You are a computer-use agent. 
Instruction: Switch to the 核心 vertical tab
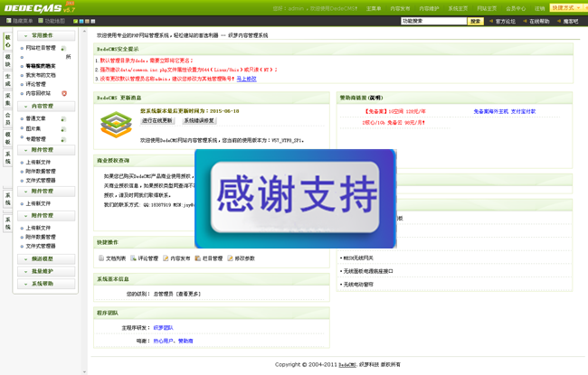[x=7, y=42]
